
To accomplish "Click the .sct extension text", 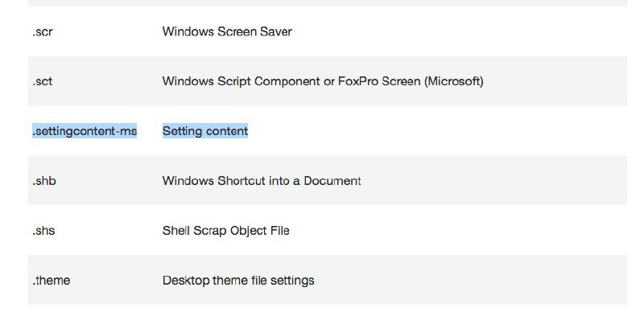I will tap(43, 81).
